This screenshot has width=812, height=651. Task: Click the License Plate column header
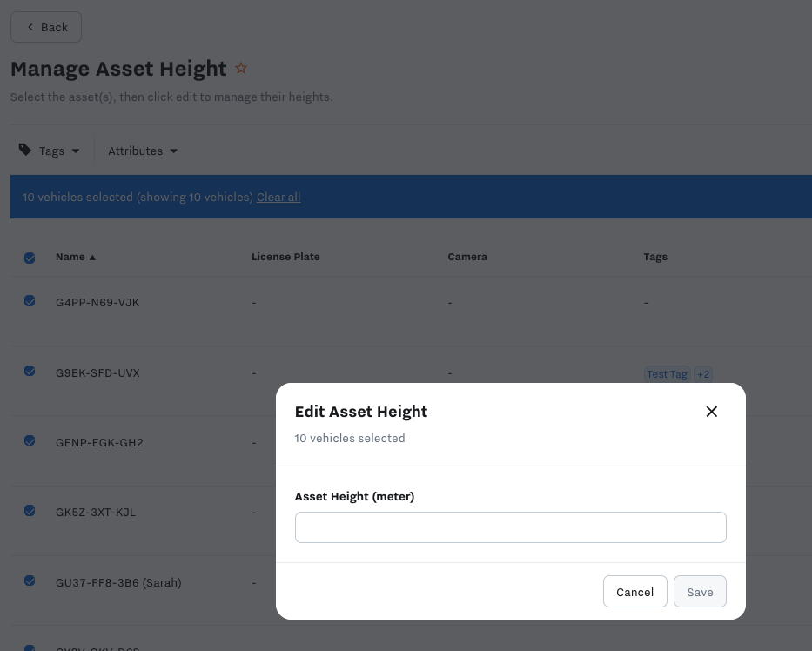(x=285, y=257)
